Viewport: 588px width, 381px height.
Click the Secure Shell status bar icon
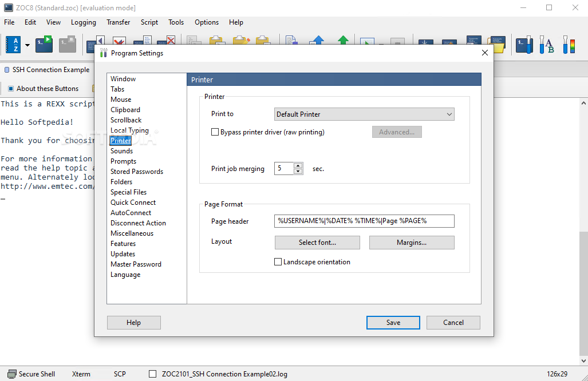(x=12, y=374)
